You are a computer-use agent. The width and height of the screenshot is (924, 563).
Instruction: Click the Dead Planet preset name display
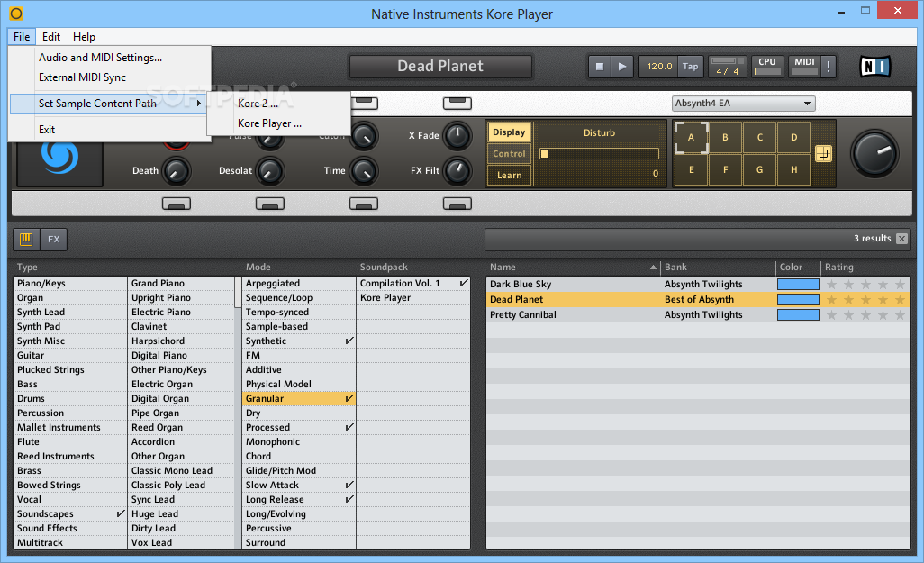440,66
